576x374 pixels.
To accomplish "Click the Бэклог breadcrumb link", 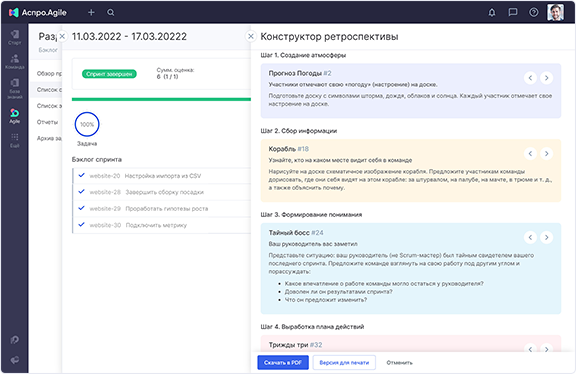I will pyautogui.click(x=48, y=50).
